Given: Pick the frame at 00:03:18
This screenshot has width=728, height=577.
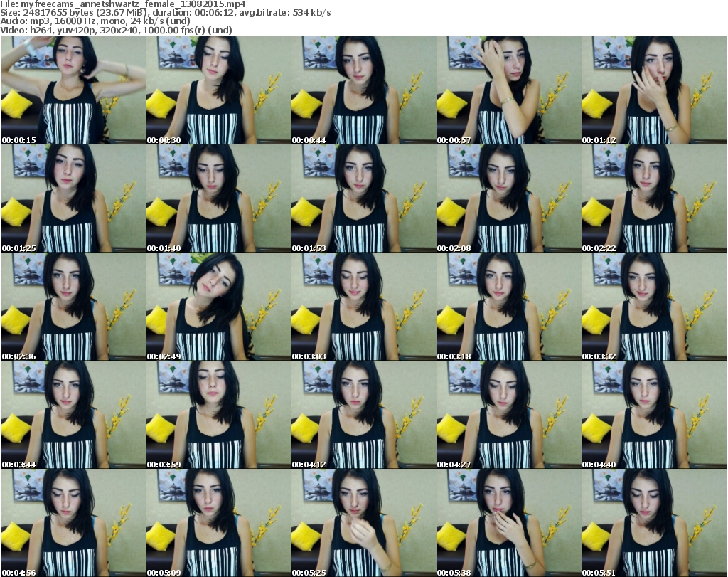Looking at the screenshot, I should (x=508, y=307).
